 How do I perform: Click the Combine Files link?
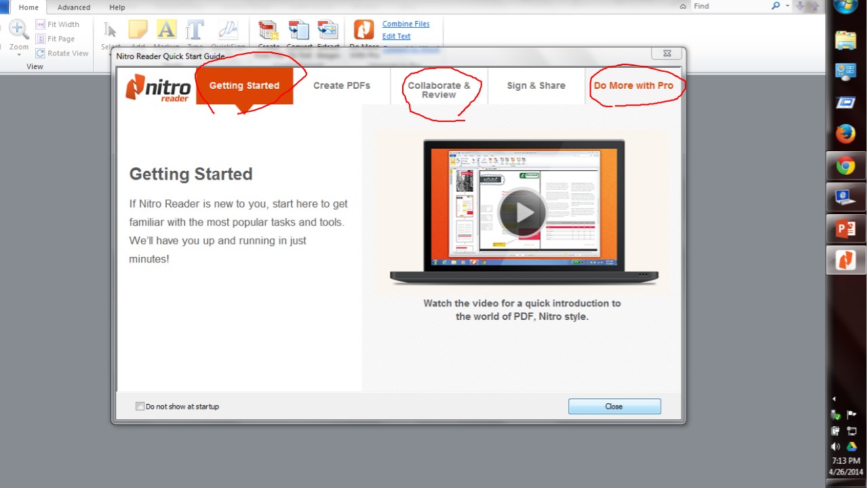point(406,24)
